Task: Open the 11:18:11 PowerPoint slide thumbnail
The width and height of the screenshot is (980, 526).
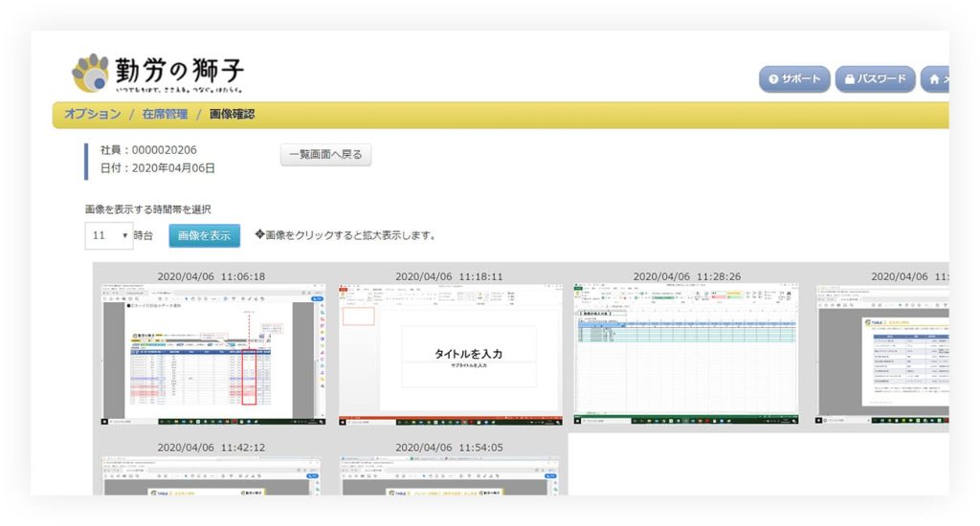Action: pos(450,354)
